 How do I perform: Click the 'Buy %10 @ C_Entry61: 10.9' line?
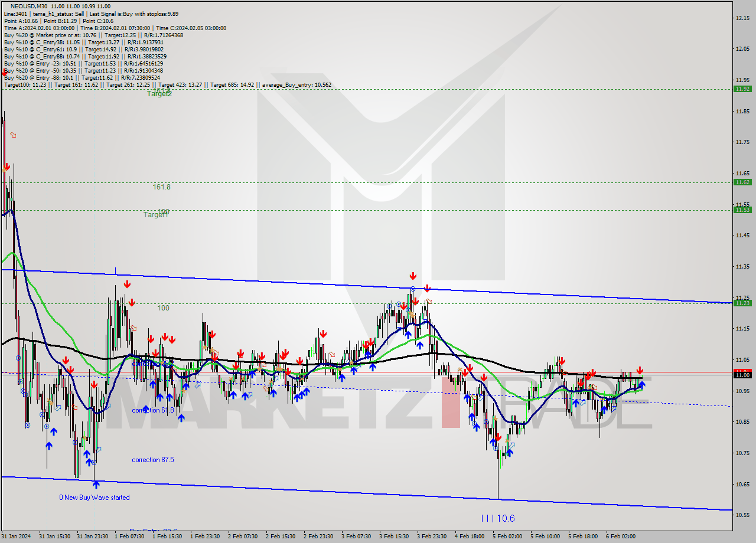point(84,49)
